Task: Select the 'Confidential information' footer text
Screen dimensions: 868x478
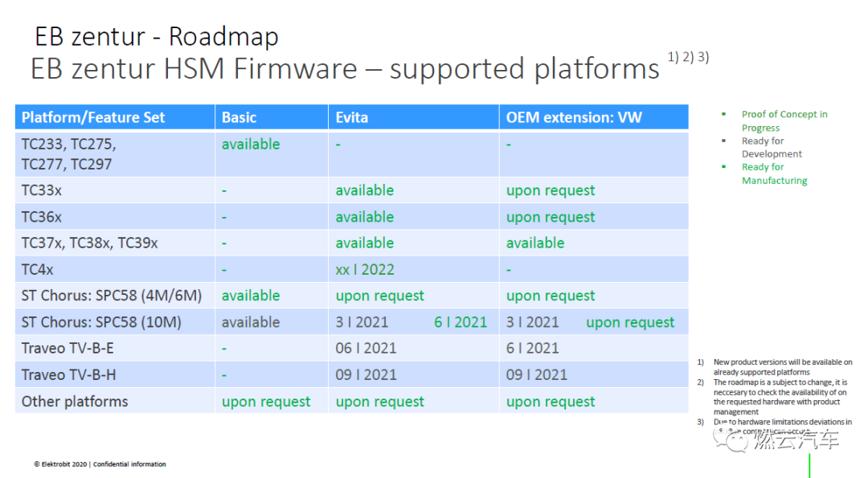Action: point(129,464)
